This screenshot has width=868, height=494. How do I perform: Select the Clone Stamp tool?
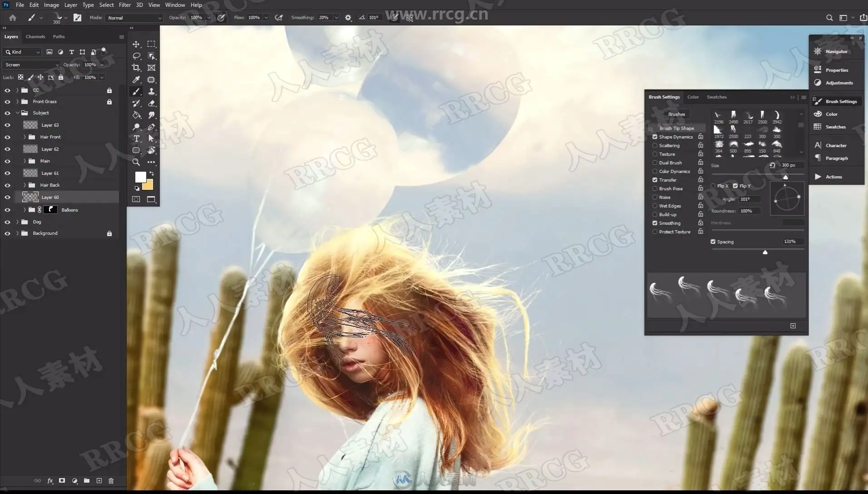click(152, 91)
